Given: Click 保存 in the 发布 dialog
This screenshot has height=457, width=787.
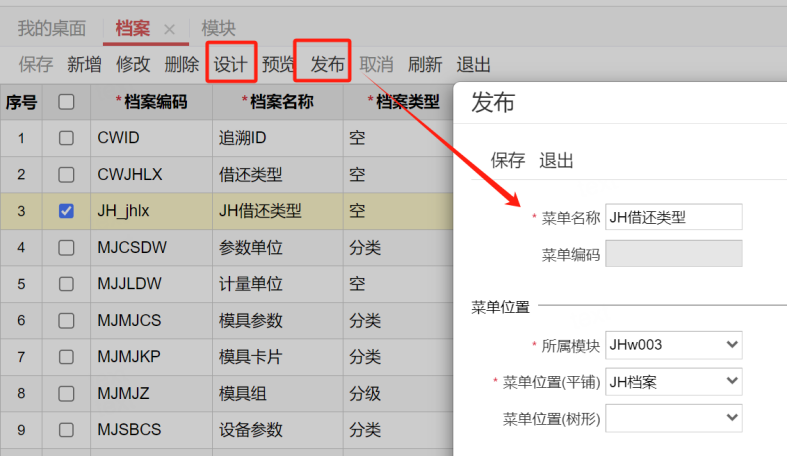Looking at the screenshot, I should [507, 161].
